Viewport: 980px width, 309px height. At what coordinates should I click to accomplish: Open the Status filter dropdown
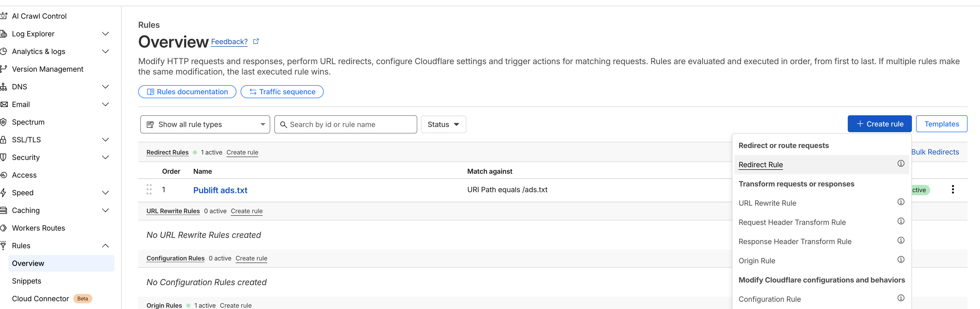point(443,124)
